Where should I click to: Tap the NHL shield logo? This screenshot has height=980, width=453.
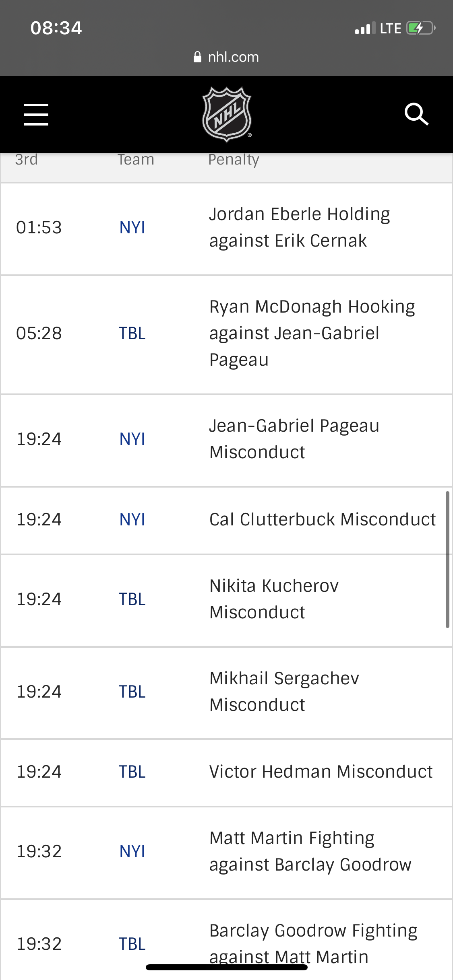click(227, 115)
